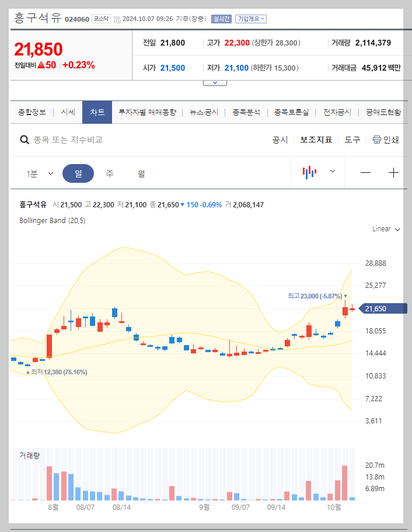Open the Linear scale dropdown

(385, 229)
